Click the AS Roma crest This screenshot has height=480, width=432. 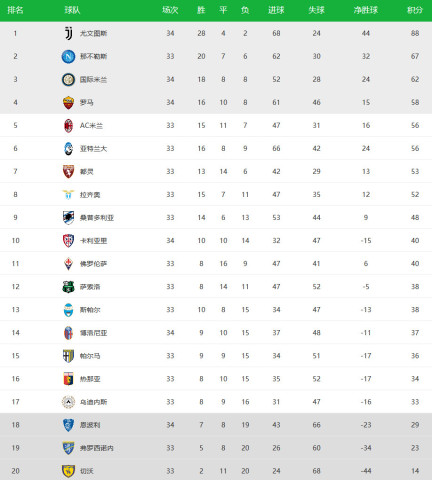coord(68,102)
